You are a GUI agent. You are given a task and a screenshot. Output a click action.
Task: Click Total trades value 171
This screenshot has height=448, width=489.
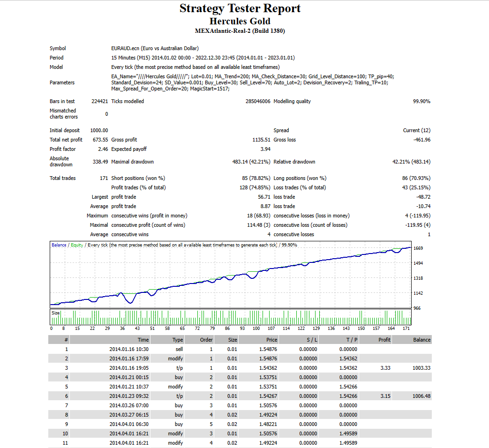(x=104, y=179)
